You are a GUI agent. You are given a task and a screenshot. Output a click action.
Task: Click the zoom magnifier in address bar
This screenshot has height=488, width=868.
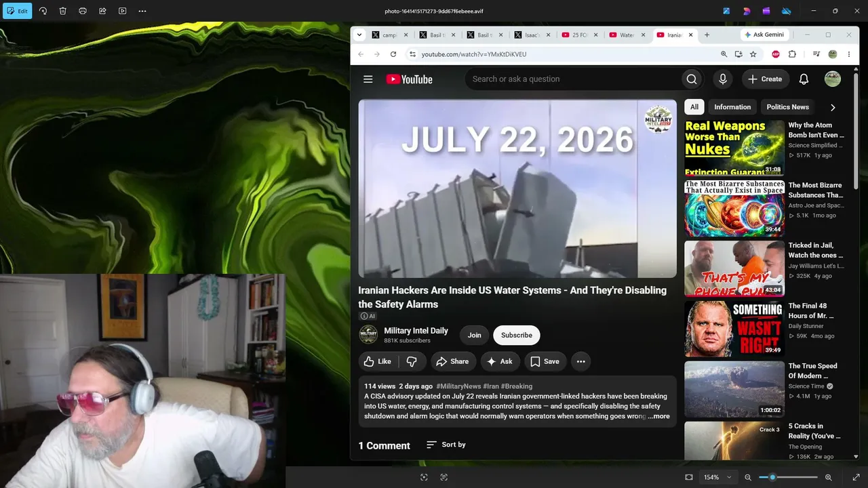(x=724, y=54)
